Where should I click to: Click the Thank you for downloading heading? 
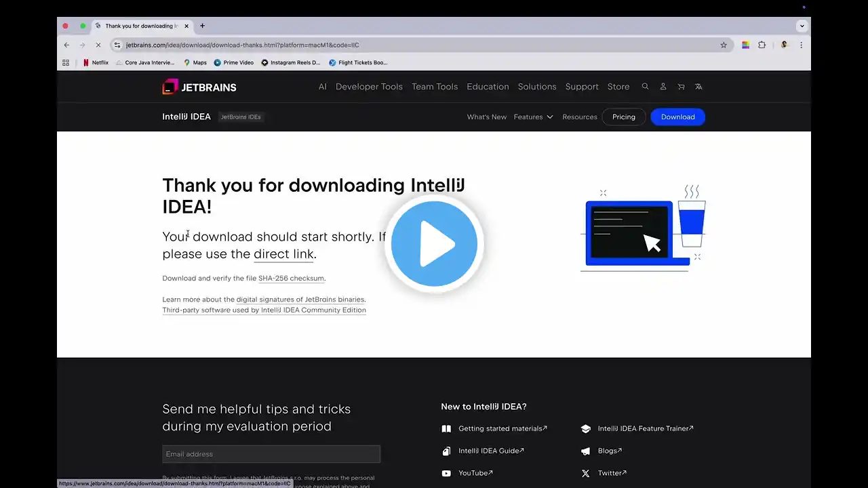coord(313,195)
